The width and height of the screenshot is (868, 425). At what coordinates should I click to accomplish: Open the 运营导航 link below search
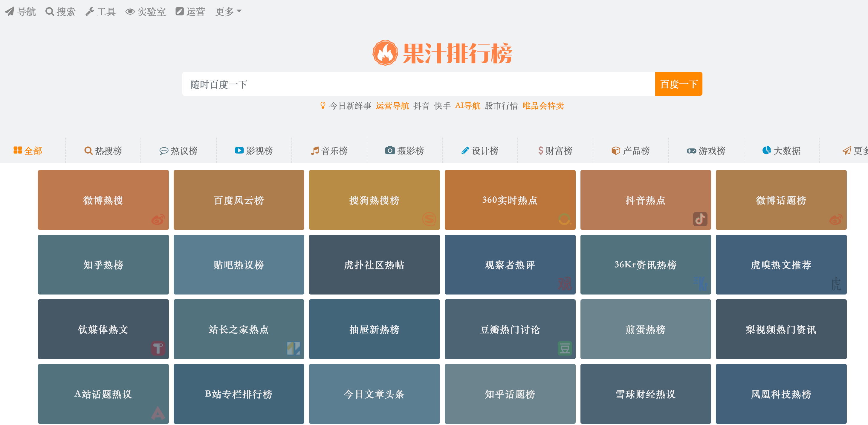pos(392,106)
